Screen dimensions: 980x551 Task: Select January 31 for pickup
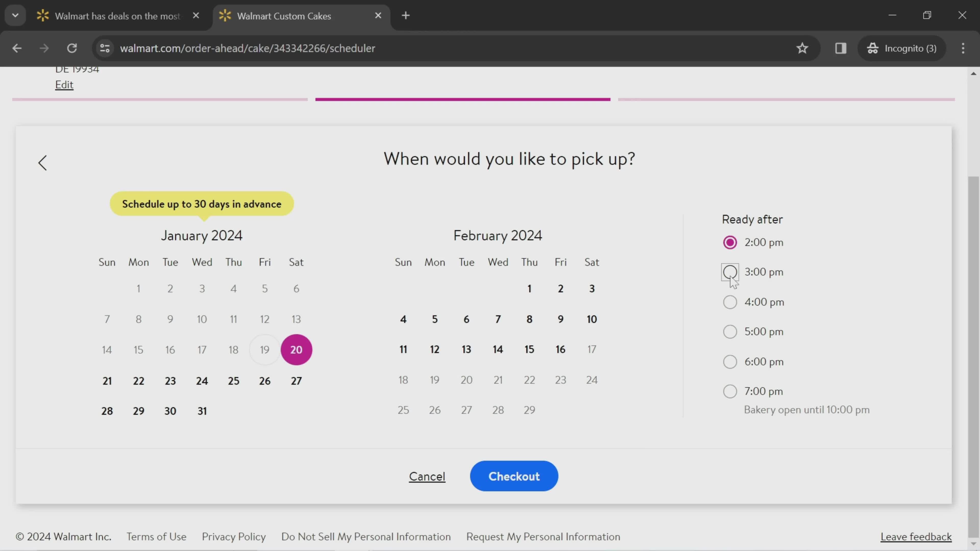202,411
